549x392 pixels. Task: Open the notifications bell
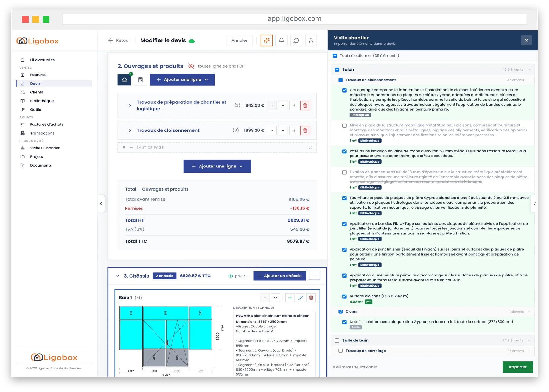pos(281,40)
